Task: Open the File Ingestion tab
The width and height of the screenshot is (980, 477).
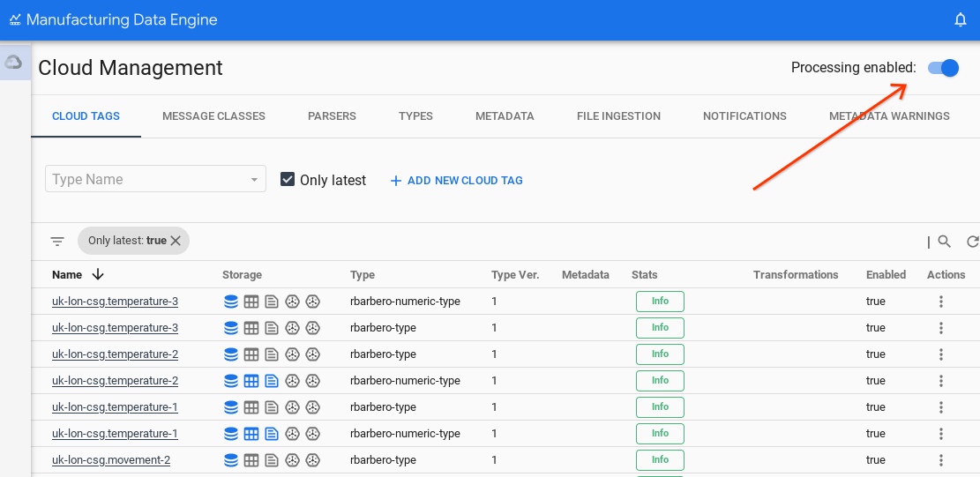Action: coord(618,116)
